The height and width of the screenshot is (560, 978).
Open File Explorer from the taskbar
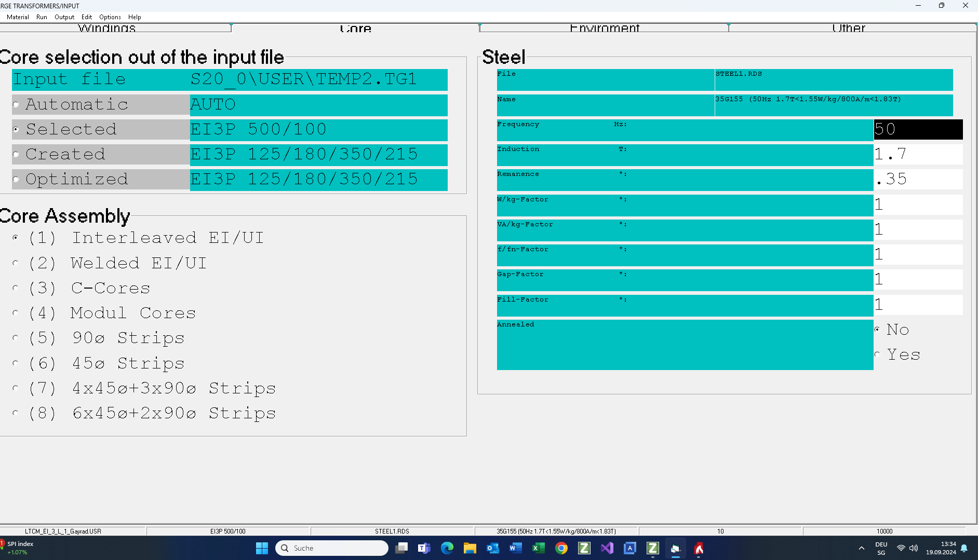point(470,548)
